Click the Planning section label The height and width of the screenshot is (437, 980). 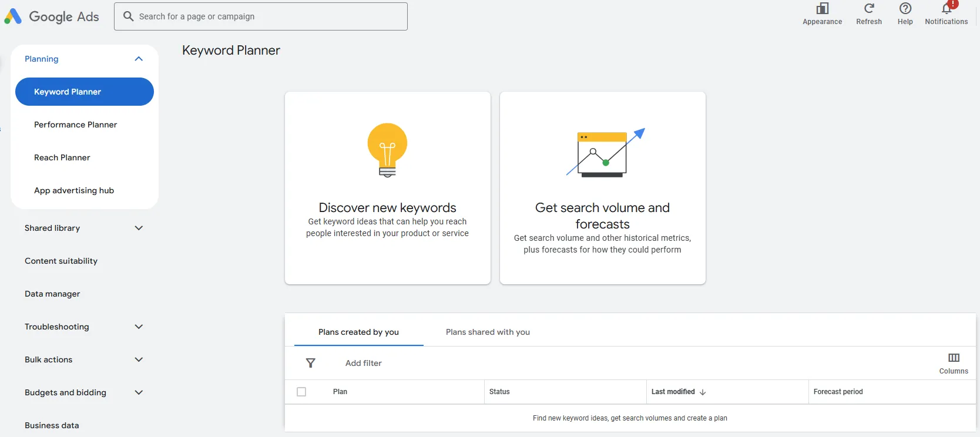[x=42, y=59]
